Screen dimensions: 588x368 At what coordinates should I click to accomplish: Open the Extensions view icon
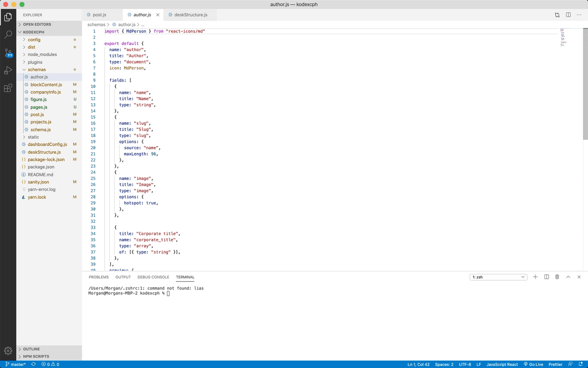click(8, 89)
